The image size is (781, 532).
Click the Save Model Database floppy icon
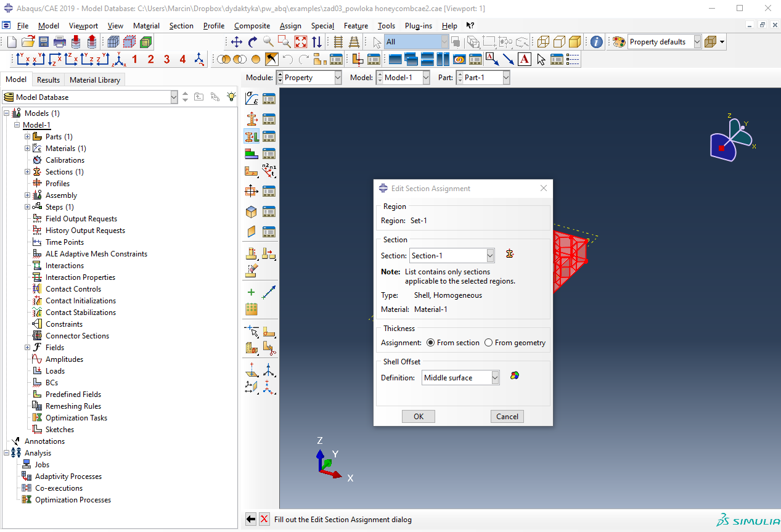pyautogui.click(x=44, y=42)
